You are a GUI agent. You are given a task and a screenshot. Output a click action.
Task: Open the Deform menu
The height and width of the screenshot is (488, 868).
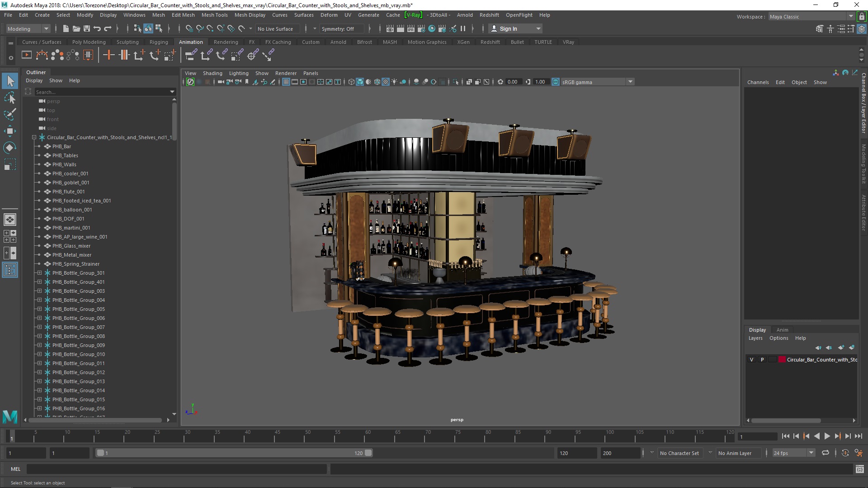(x=329, y=15)
